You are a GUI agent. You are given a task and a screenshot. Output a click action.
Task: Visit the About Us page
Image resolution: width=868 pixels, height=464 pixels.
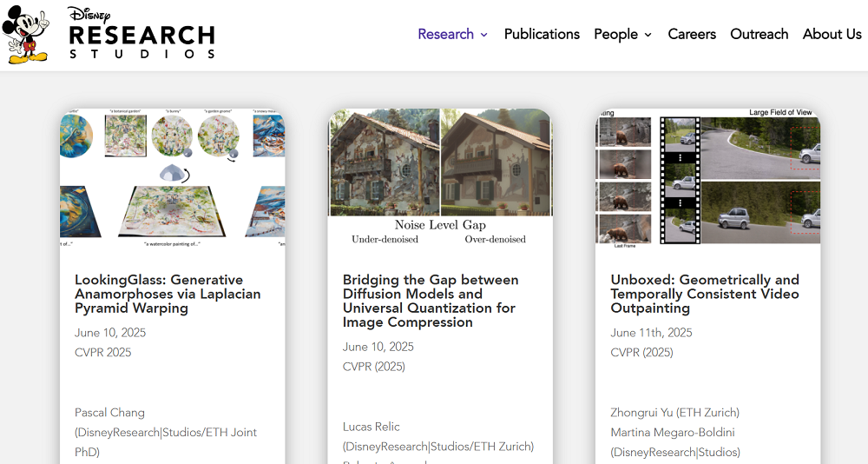pyautogui.click(x=832, y=34)
